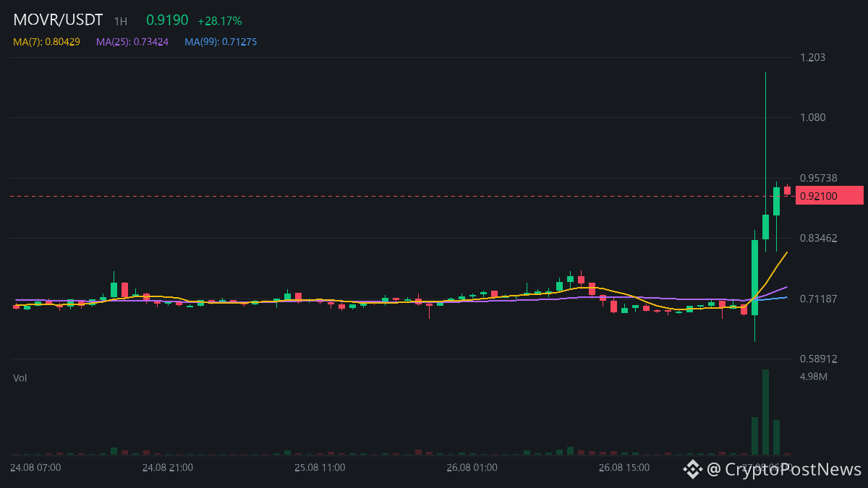Click the current price 0.9190

(167, 20)
